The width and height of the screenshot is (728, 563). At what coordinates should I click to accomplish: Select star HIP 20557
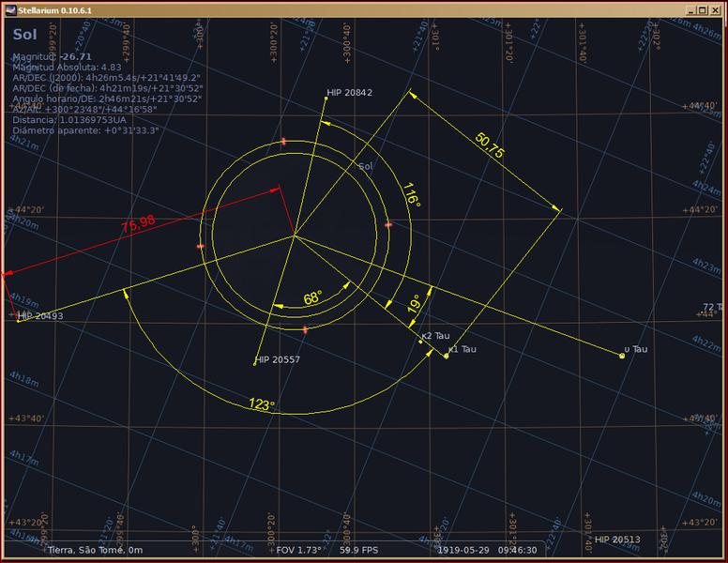click(x=255, y=364)
